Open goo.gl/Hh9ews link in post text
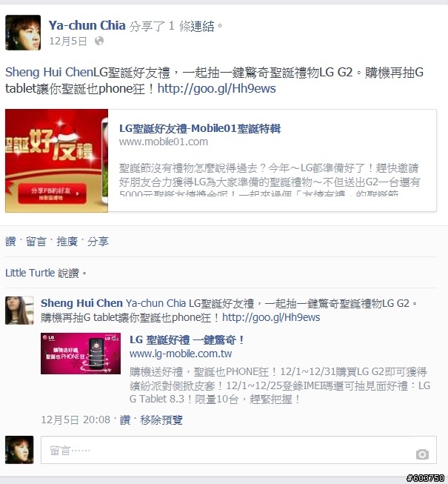 216,89
